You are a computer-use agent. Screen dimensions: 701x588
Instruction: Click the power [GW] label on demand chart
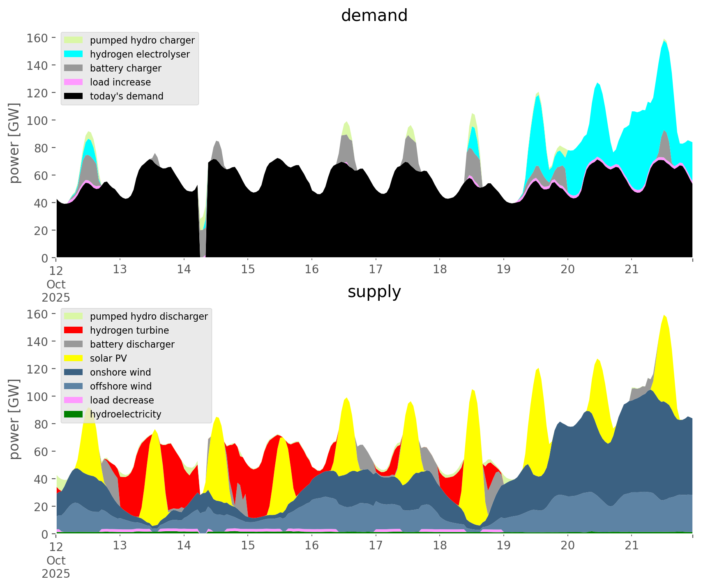tap(14, 143)
